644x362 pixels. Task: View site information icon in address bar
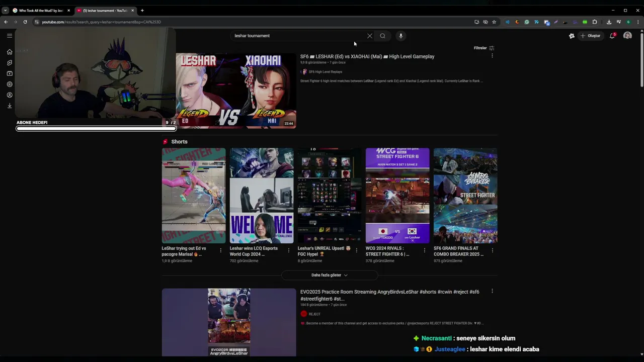[x=37, y=22]
